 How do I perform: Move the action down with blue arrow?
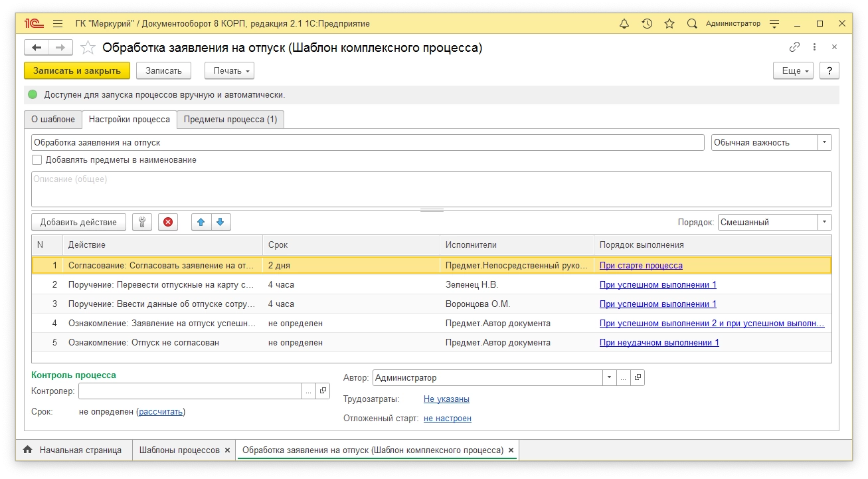(x=220, y=223)
